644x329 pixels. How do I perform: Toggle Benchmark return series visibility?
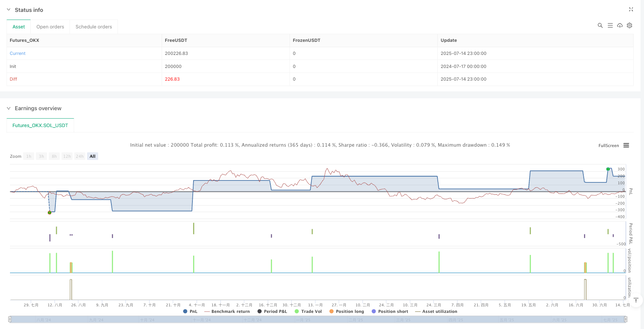(x=227, y=312)
